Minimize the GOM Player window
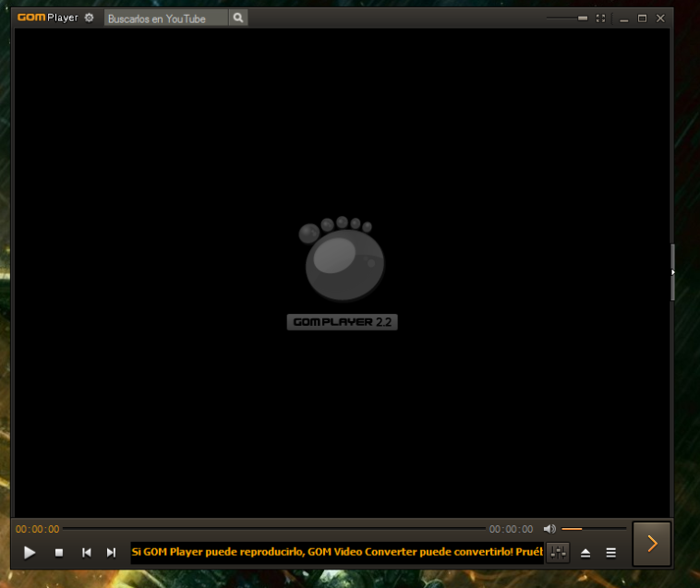Screen dimensions: 700x588 point(624,18)
